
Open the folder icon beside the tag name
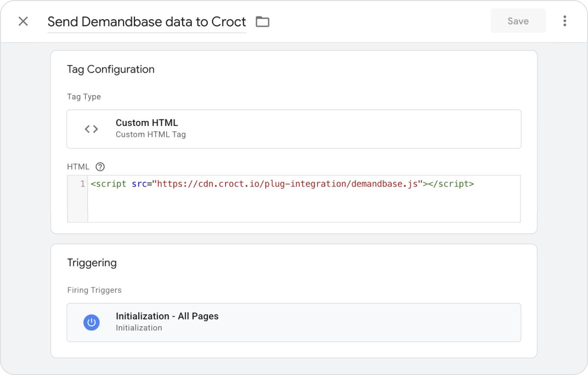(262, 22)
